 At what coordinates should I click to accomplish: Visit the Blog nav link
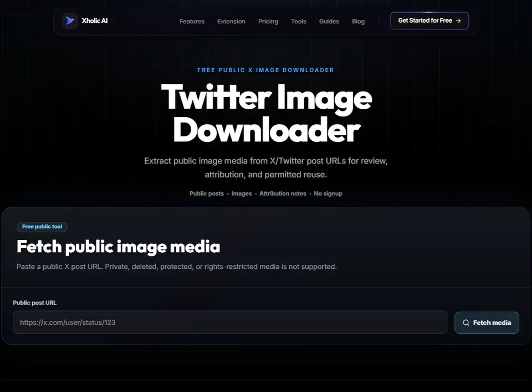(359, 22)
